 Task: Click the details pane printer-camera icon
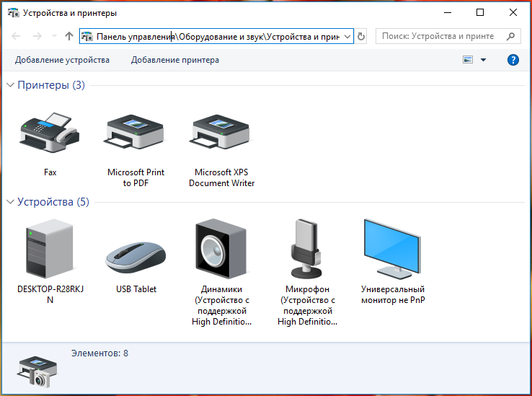pyautogui.click(x=37, y=371)
